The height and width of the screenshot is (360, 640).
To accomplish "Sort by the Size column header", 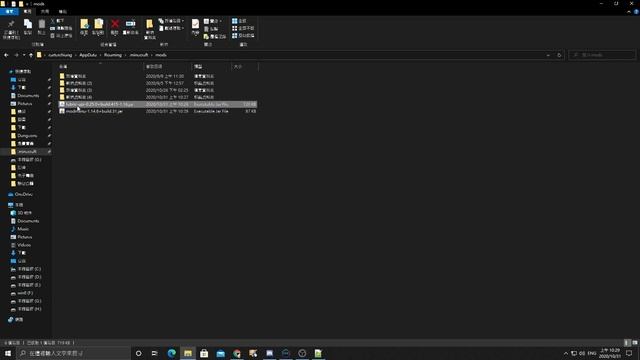I will pyautogui.click(x=244, y=66).
